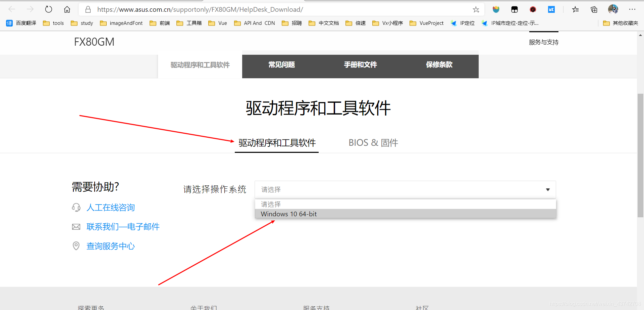This screenshot has width=644, height=310.
Task: Open the 中文文档 bookmark folder
Action: click(324, 23)
